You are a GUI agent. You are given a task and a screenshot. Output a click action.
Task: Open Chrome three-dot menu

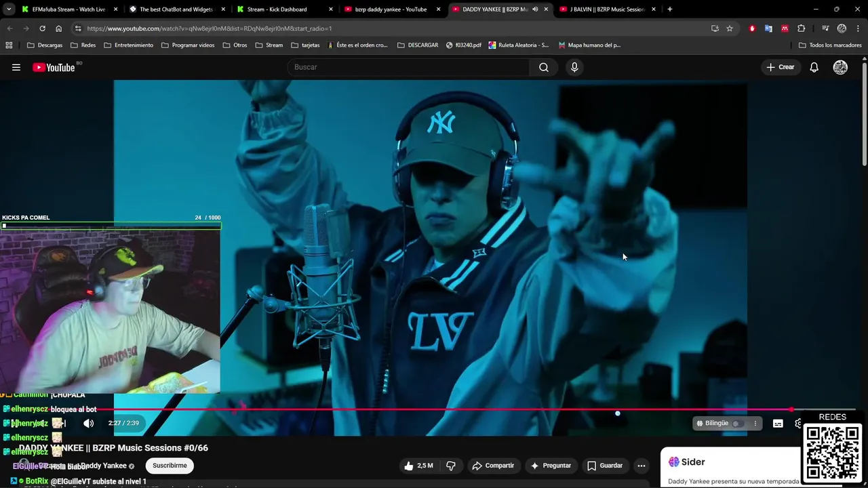(857, 28)
